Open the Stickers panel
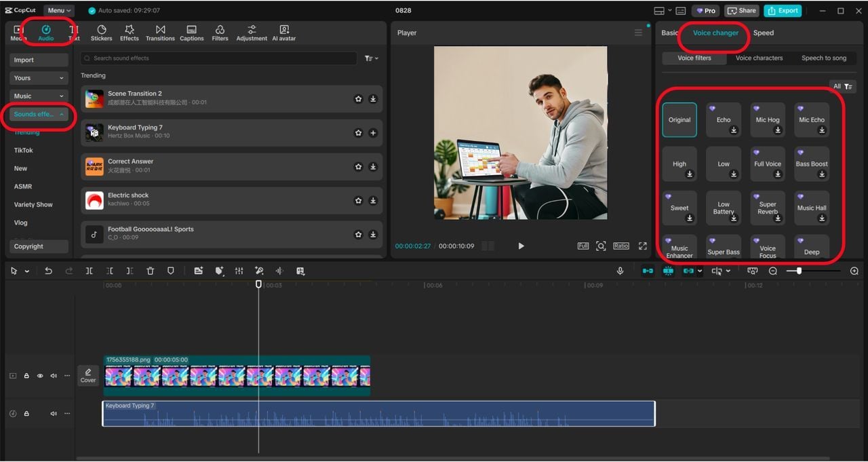This screenshot has height=462, width=868. coord(101,33)
